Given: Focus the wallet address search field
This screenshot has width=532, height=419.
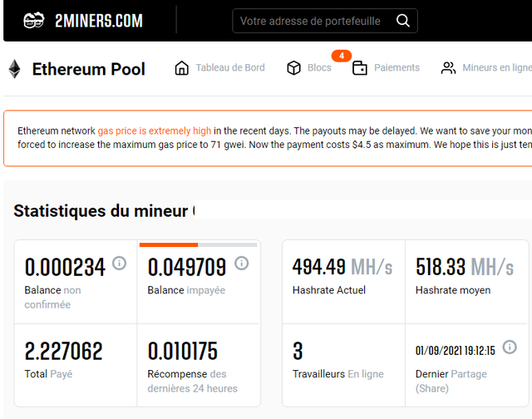Looking at the screenshot, I should pos(325,21).
